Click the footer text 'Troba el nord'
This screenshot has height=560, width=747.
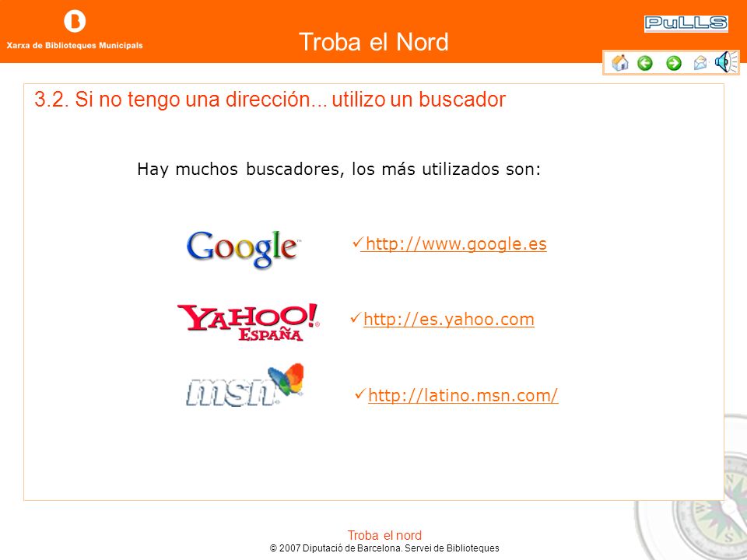tap(384, 535)
